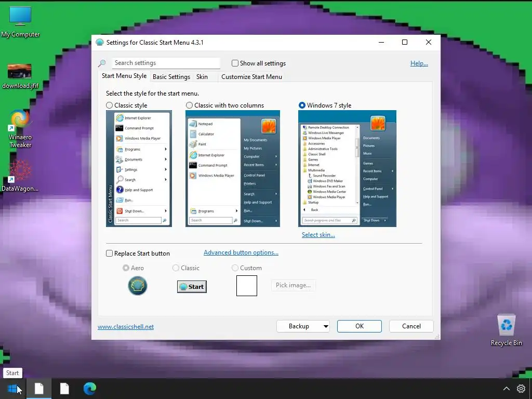Enable the Replace Start button checkbox
This screenshot has width=532, height=399.
click(109, 254)
